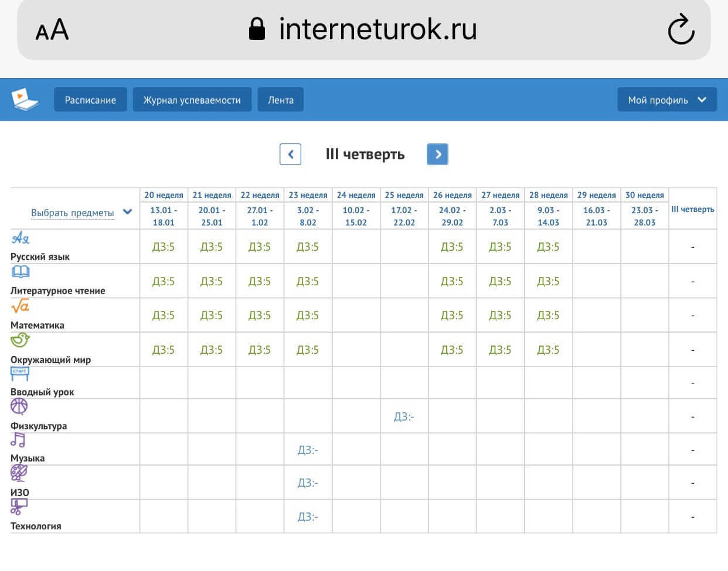Reload the page in browser
This screenshot has width=728, height=571.
point(681,30)
